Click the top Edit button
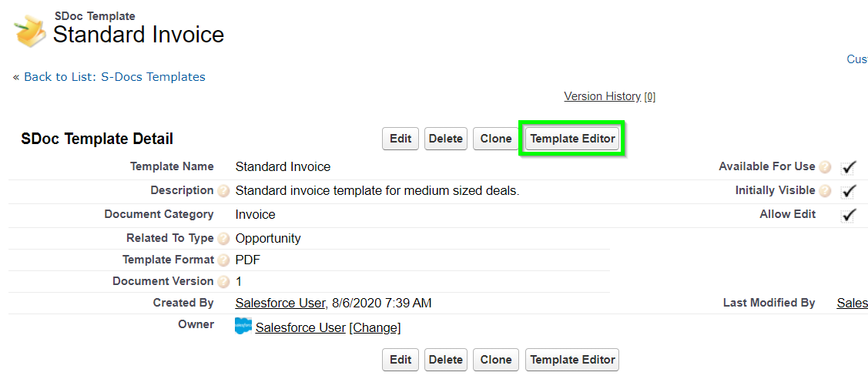Image resolution: width=868 pixels, height=379 pixels. click(x=400, y=139)
